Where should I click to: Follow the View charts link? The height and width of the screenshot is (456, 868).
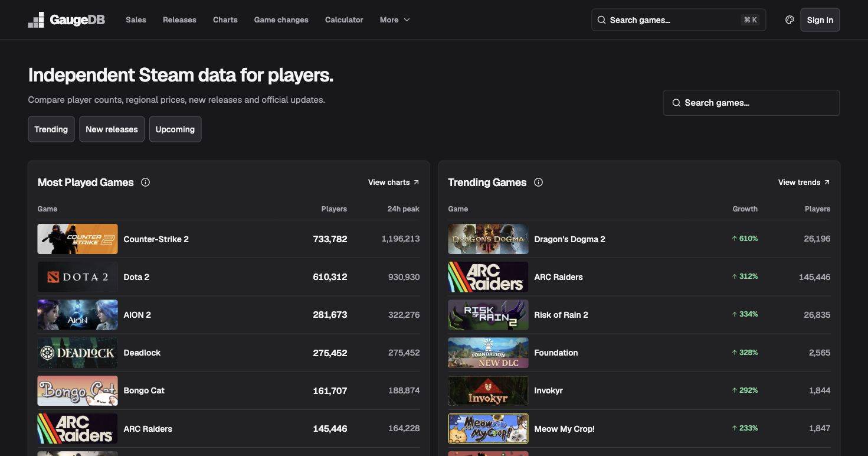point(394,183)
